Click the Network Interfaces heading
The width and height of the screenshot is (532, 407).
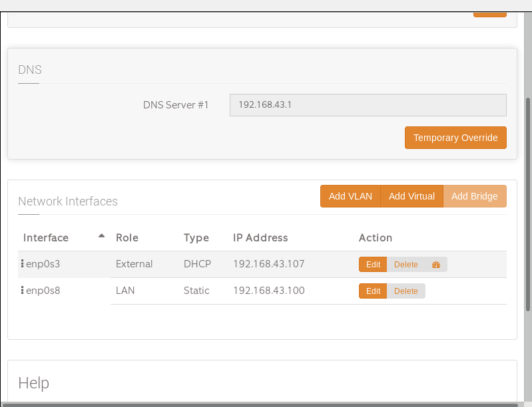point(68,202)
